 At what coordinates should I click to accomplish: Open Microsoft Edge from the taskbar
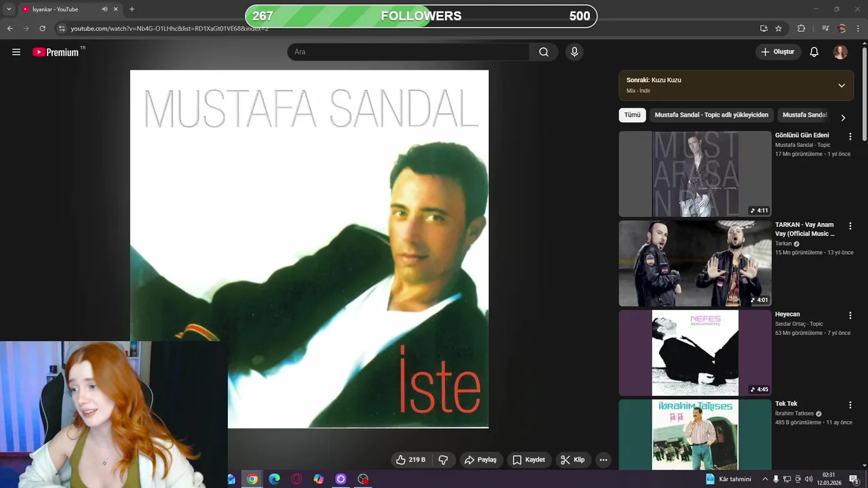[274, 479]
